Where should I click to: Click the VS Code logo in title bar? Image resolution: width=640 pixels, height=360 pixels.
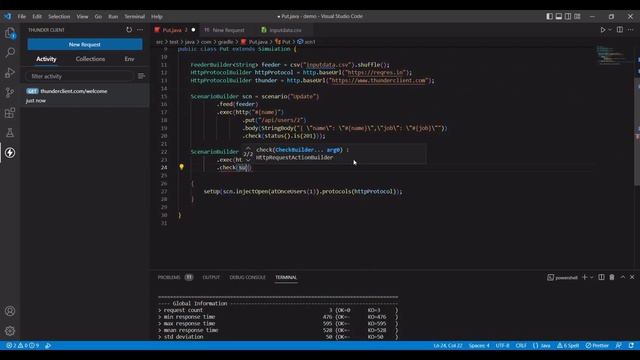tap(8, 16)
